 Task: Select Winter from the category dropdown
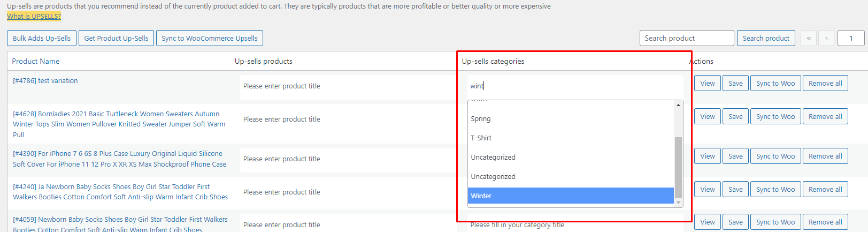coord(571,196)
